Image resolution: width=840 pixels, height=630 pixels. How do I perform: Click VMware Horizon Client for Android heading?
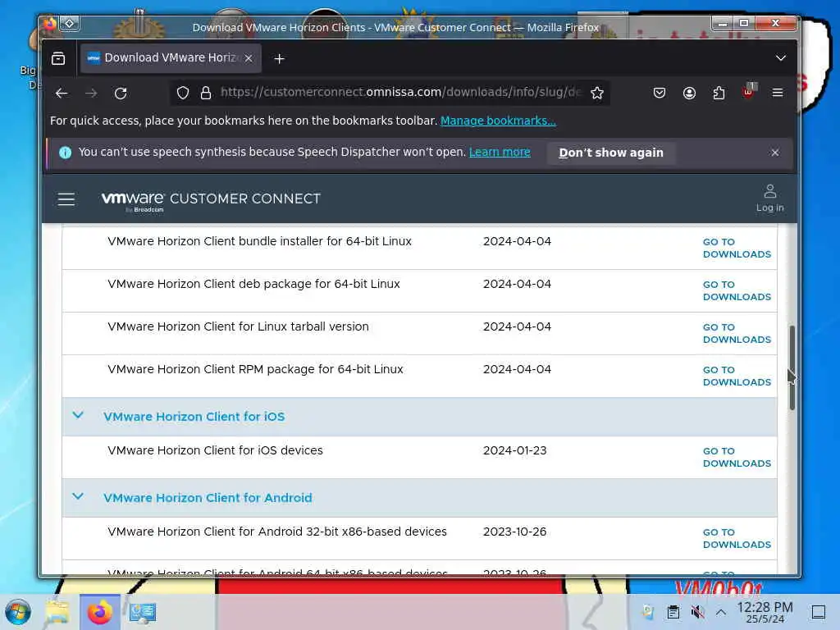(x=208, y=498)
